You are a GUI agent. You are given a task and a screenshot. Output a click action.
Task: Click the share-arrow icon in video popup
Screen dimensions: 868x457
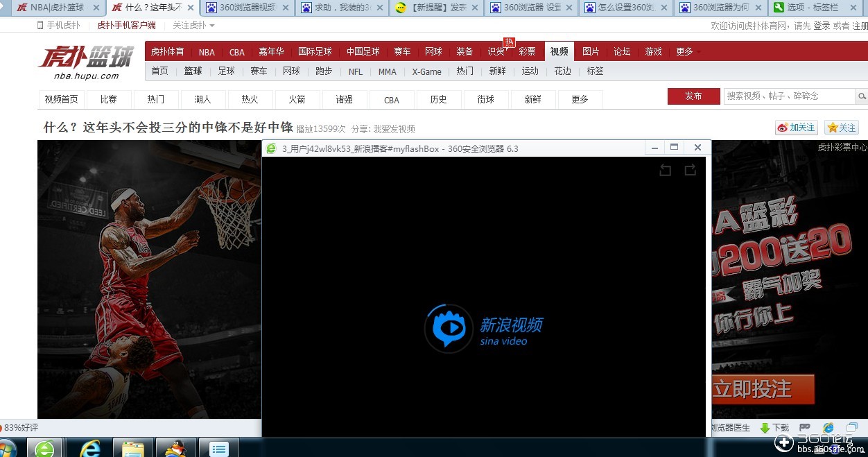click(690, 170)
